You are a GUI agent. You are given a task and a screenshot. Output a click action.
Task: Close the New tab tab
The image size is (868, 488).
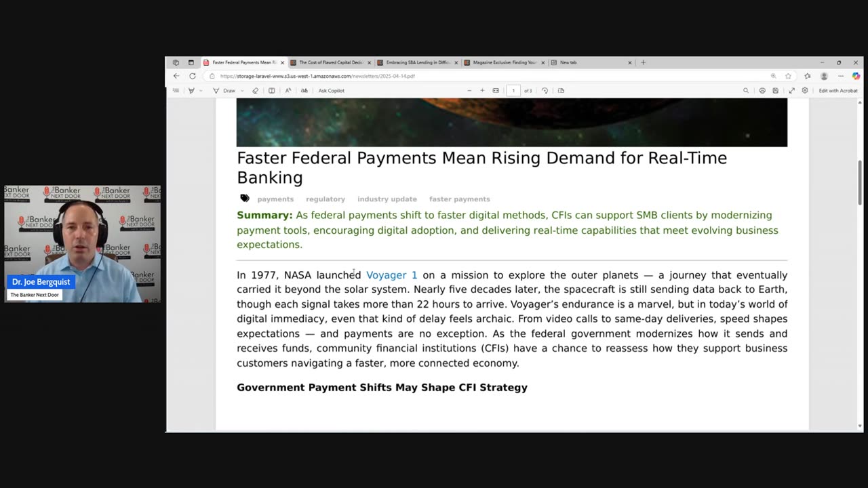629,62
